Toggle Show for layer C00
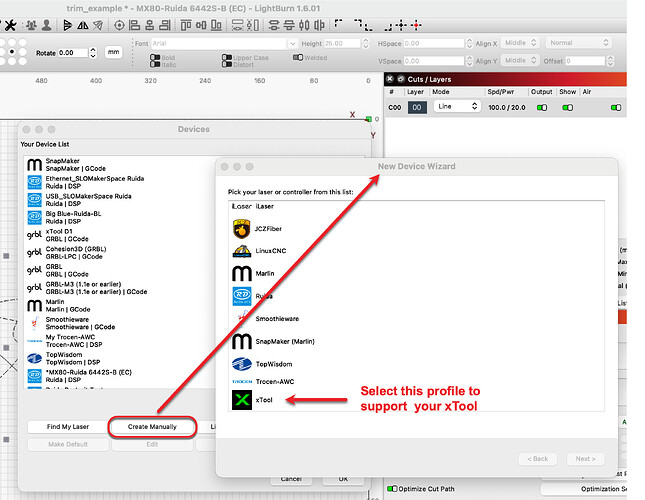The width and height of the screenshot is (645, 500). coord(567,107)
